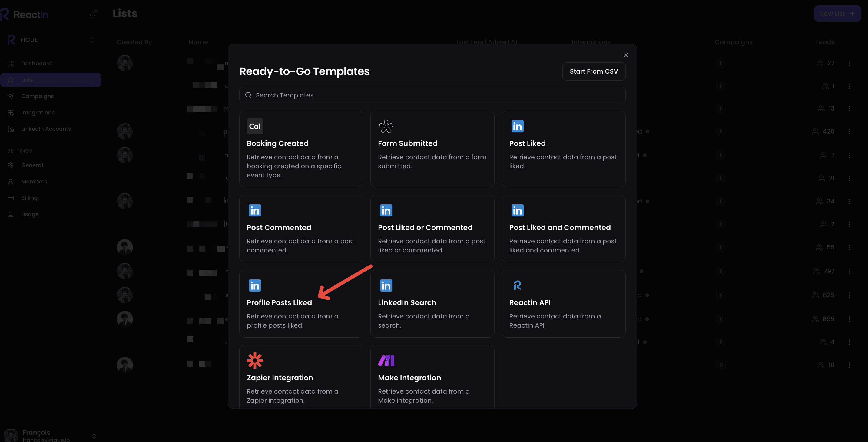This screenshot has height=442, width=868.
Task: Open row options for list with 797 leads
Action: pos(849,271)
